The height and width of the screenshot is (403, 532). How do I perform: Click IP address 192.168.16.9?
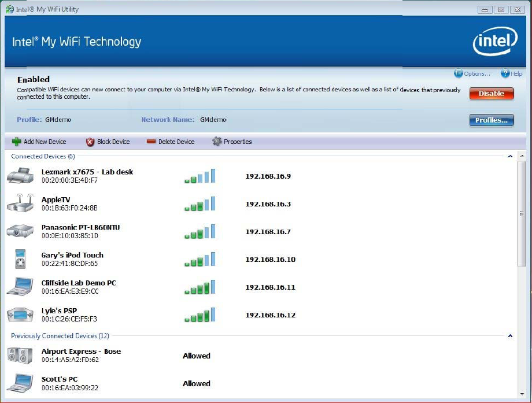click(x=268, y=176)
